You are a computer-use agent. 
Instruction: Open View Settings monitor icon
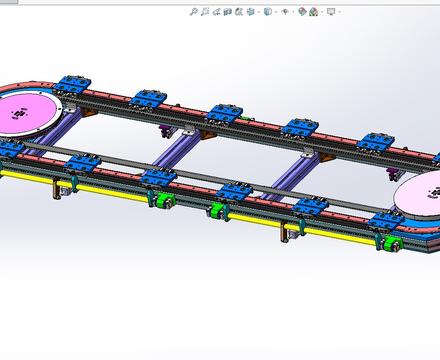(331, 12)
